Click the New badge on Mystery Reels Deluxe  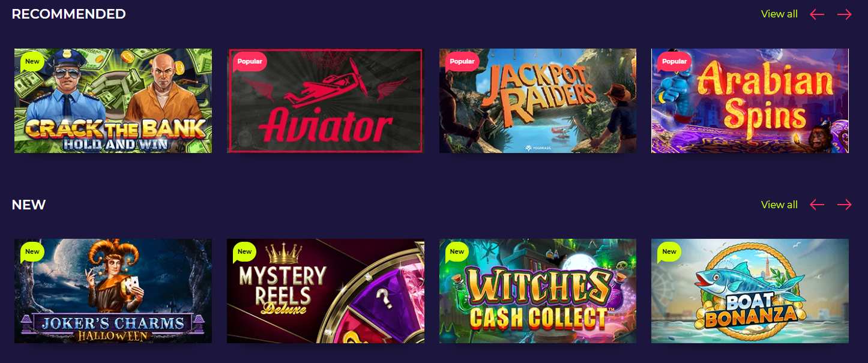pyautogui.click(x=244, y=252)
